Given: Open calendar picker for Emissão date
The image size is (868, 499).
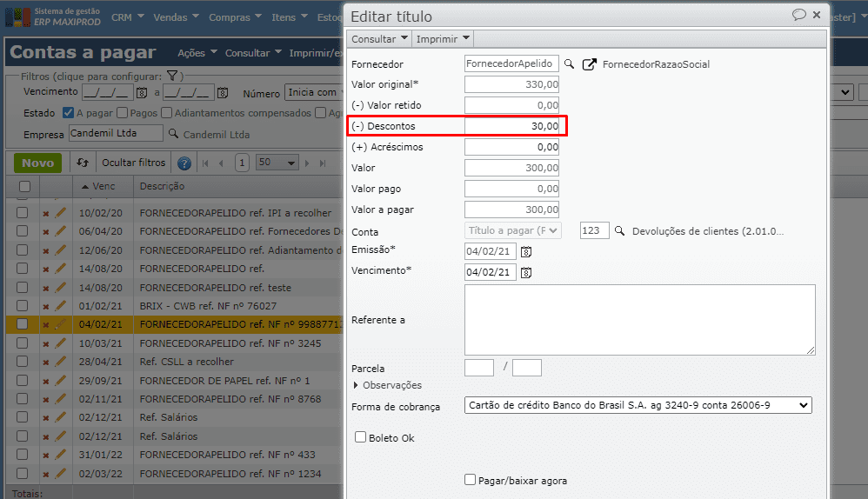Looking at the screenshot, I should click(526, 252).
